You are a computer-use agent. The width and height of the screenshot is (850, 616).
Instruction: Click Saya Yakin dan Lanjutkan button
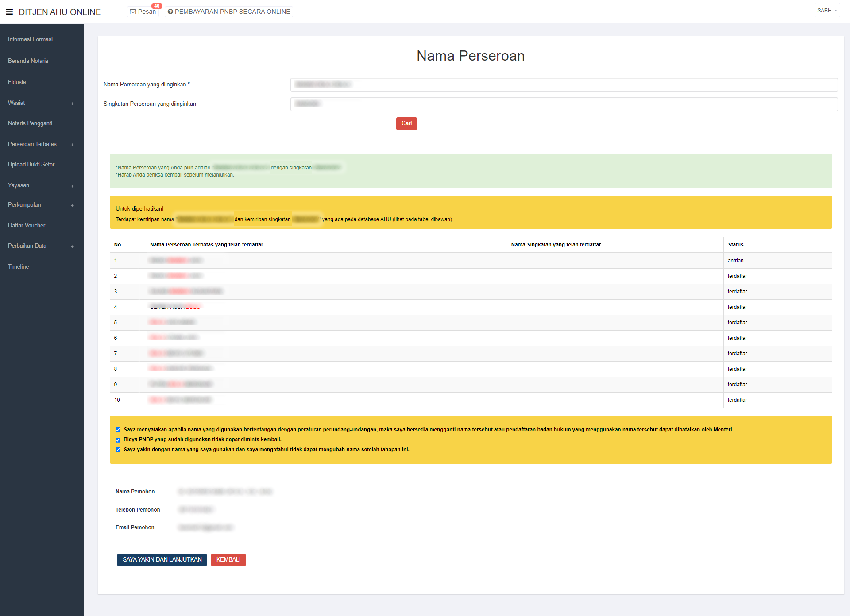pyautogui.click(x=162, y=560)
